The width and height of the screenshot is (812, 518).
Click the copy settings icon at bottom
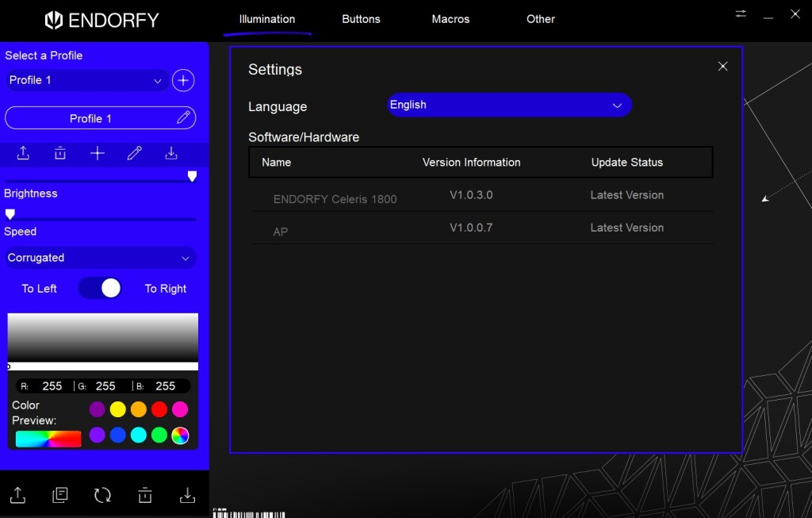pyautogui.click(x=59, y=494)
